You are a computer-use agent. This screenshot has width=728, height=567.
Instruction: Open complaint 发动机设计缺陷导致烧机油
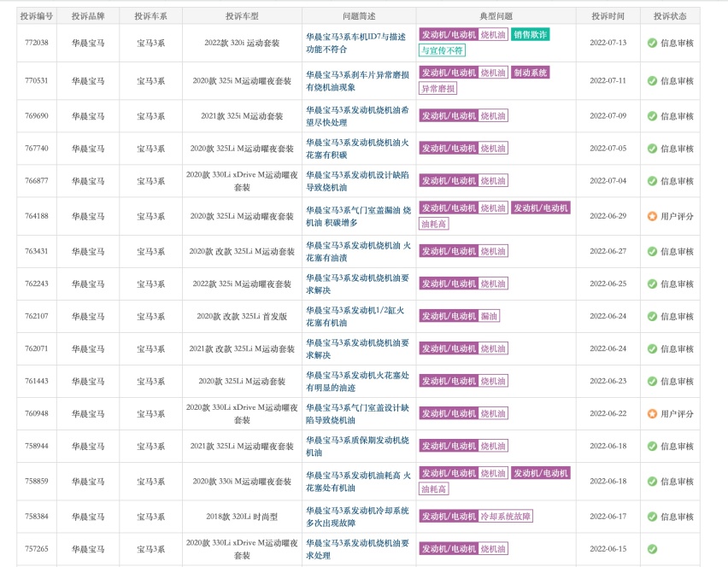[x=357, y=181]
